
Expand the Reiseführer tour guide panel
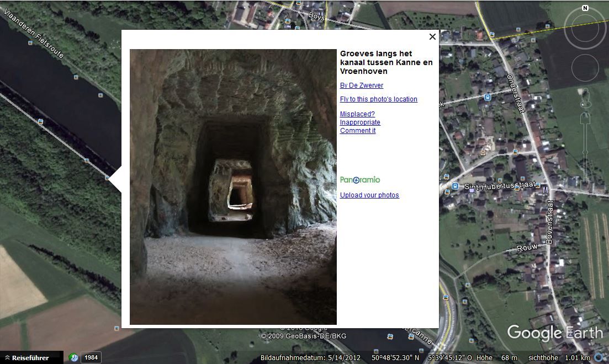pos(27,358)
